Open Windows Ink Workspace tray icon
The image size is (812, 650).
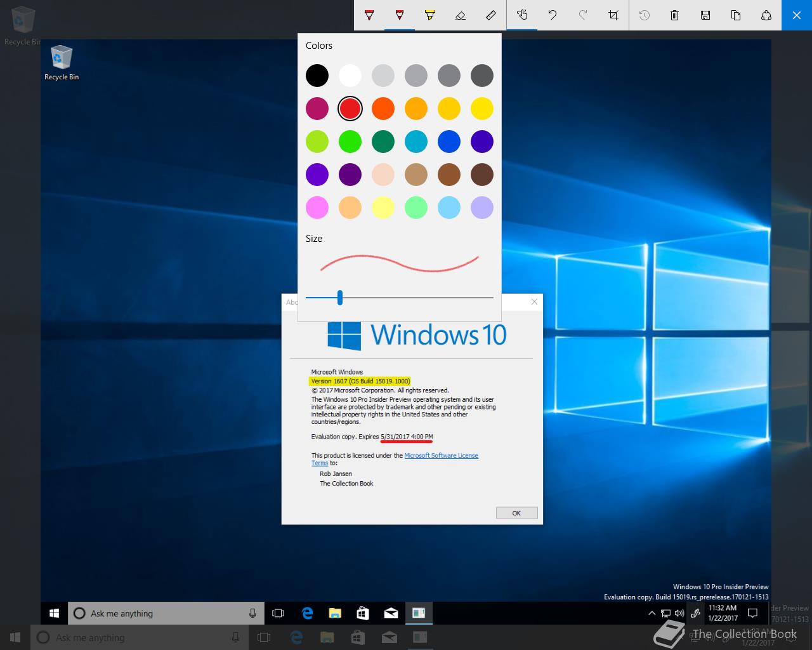click(x=696, y=613)
